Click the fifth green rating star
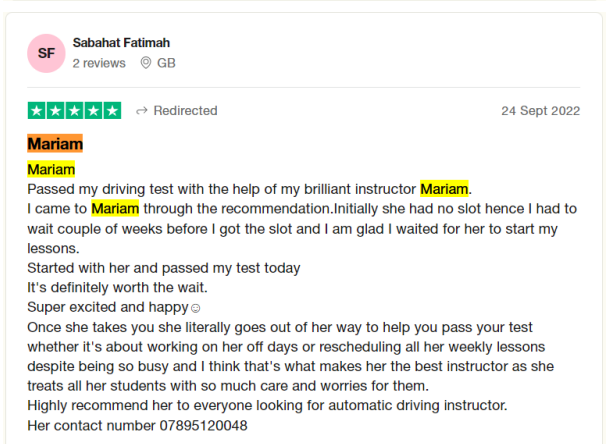Screen dimensions: 615x444 coord(112,111)
